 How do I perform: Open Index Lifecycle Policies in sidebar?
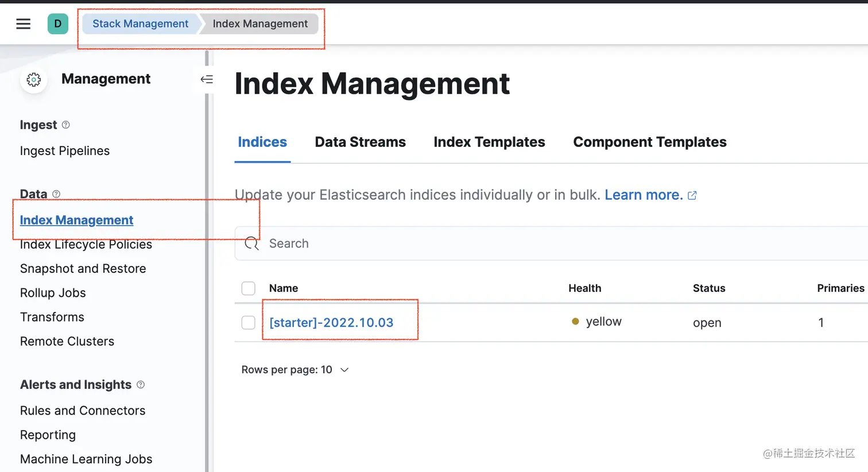tap(86, 245)
